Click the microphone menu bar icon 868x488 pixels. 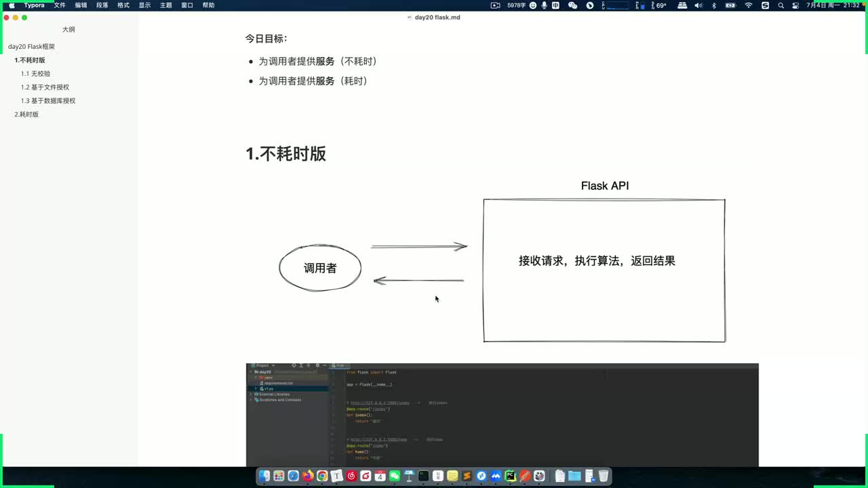coord(544,5)
